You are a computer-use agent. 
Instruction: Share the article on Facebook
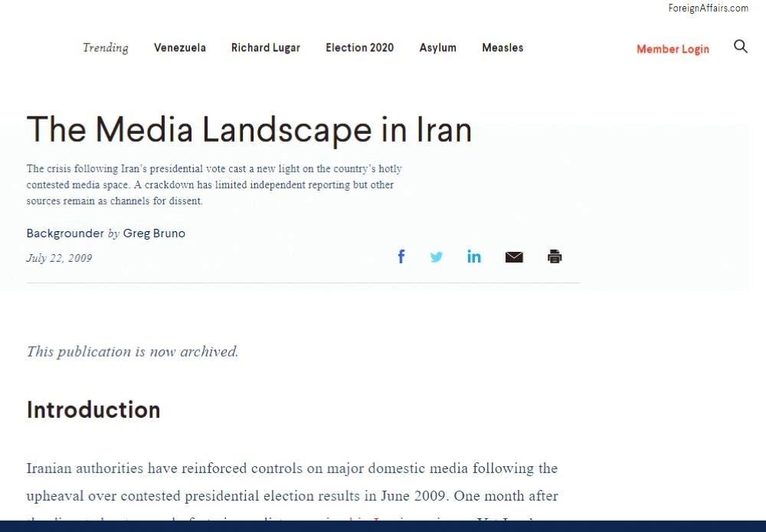401,256
